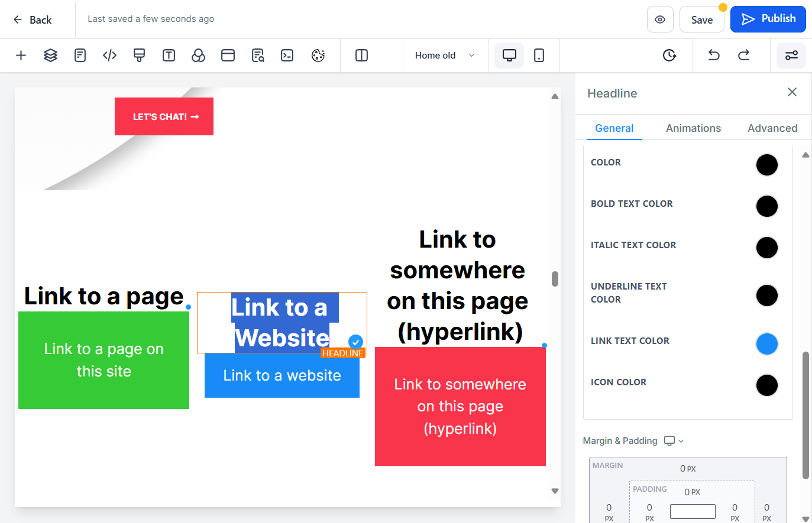Undo the last change

click(x=714, y=56)
